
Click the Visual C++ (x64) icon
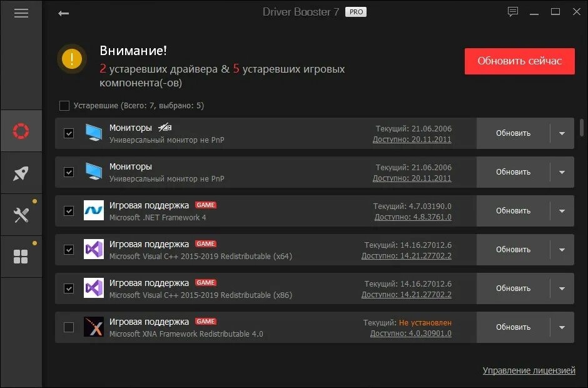pos(94,249)
